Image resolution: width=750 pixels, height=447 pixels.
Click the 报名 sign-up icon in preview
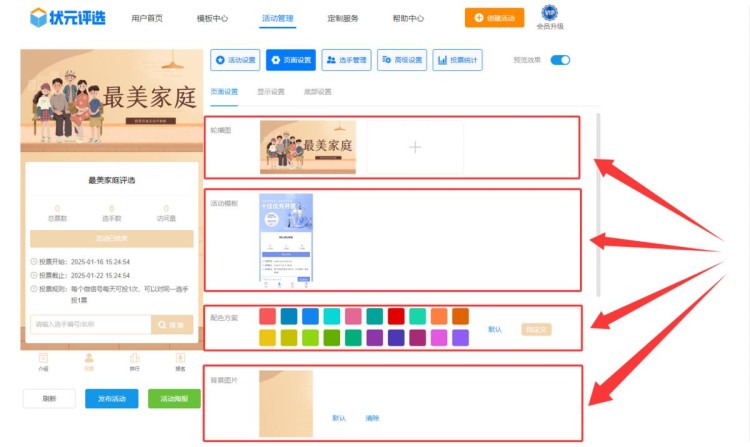pos(180,358)
